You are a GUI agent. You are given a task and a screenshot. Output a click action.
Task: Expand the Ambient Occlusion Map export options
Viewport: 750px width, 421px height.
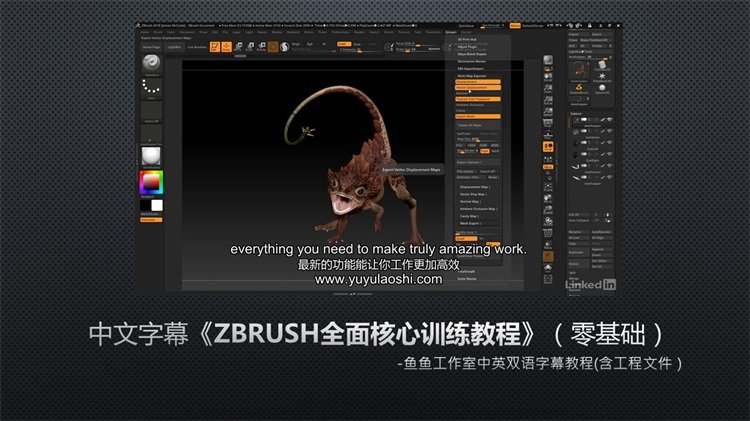(x=478, y=209)
